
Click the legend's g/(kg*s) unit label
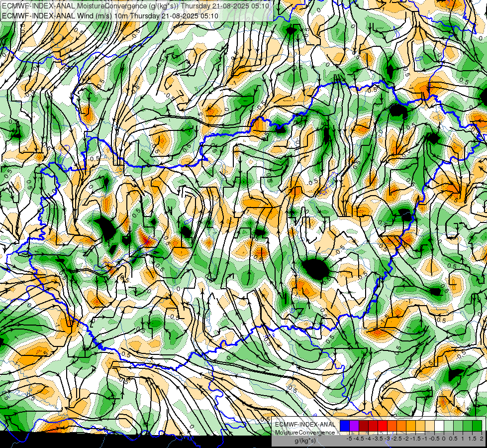pos(305,441)
